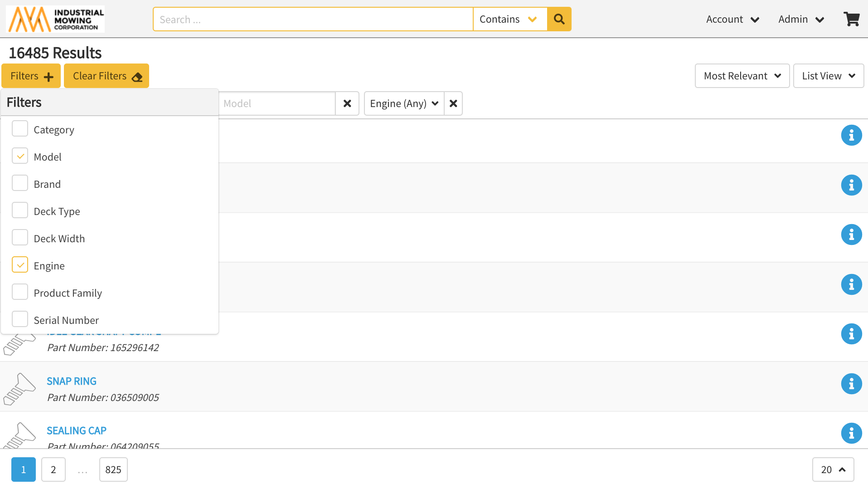The height and width of the screenshot is (489, 868).
Task: Open the Engine (Any) dropdown
Action: click(404, 103)
